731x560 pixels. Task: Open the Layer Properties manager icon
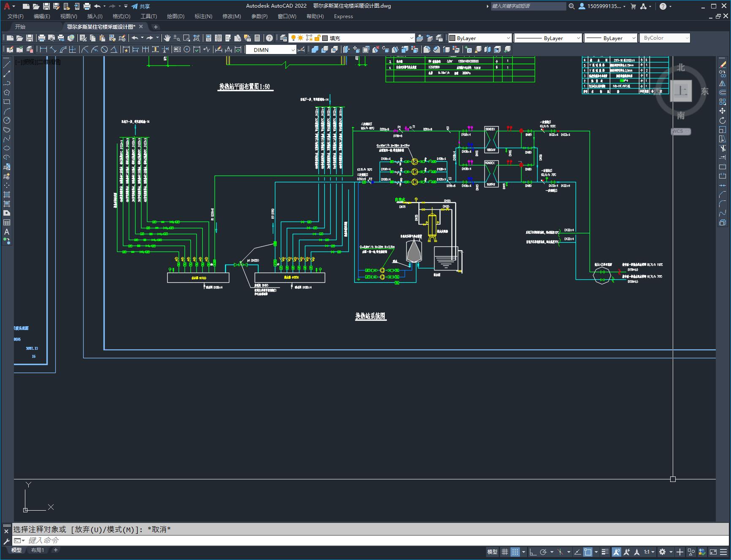click(x=283, y=38)
